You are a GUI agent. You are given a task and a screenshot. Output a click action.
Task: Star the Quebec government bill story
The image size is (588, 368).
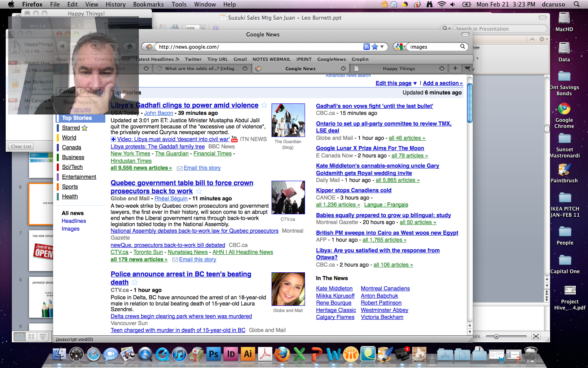tap(199, 191)
